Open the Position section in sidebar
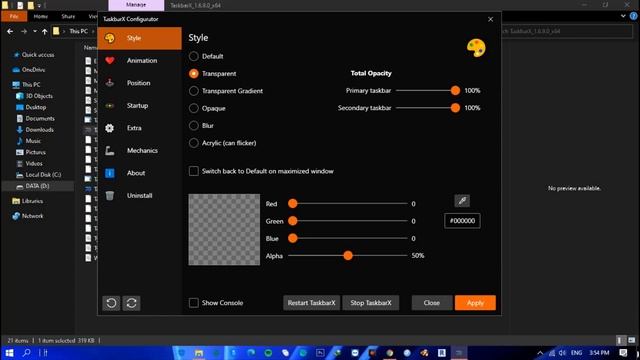 click(x=140, y=83)
